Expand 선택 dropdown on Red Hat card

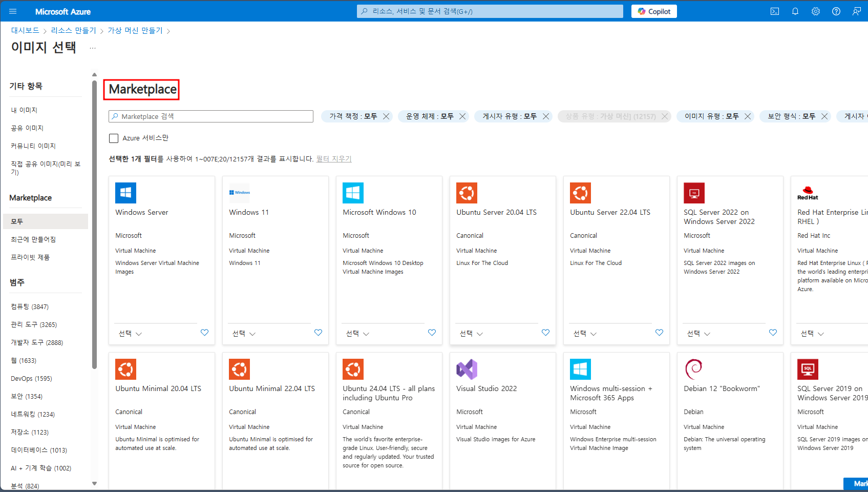(x=813, y=334)
